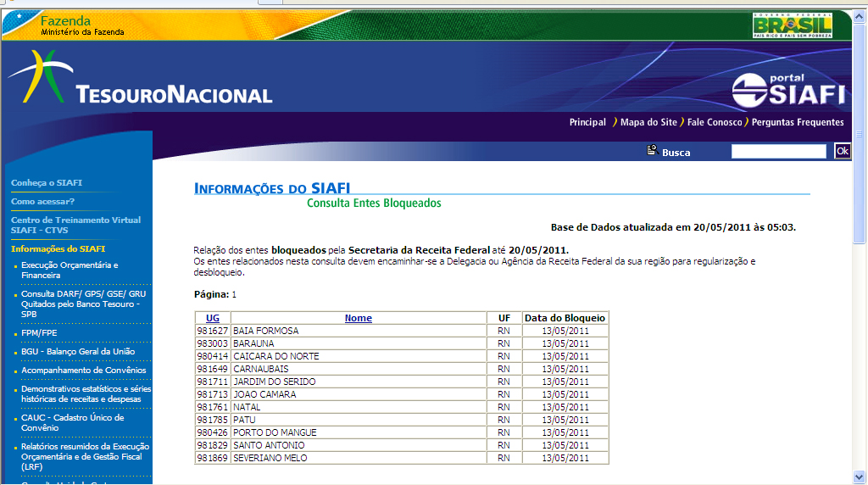Viewport: 868px width, 485px height.
Task: Click the SANTO ANTONIO row name
Action: 269,446
